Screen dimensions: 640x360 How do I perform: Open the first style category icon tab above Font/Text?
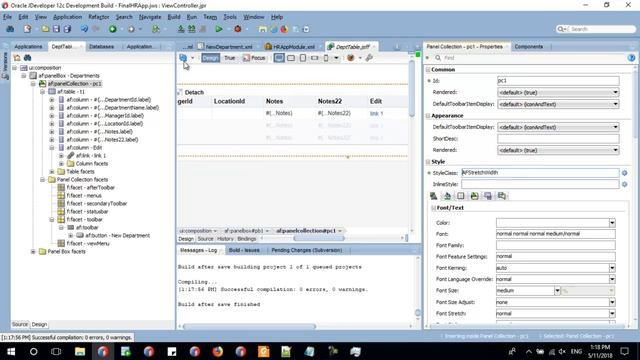(x=433, y=196)
